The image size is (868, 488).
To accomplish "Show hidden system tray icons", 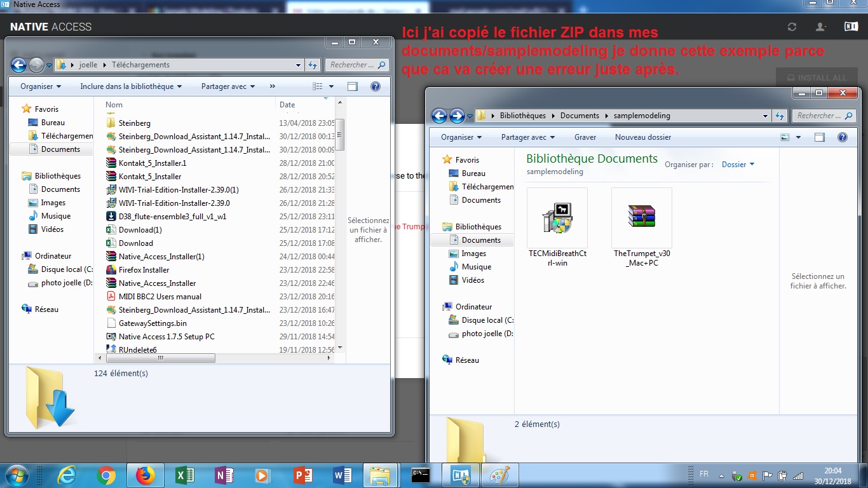I will pyautogui.click(x=722, y=475).
